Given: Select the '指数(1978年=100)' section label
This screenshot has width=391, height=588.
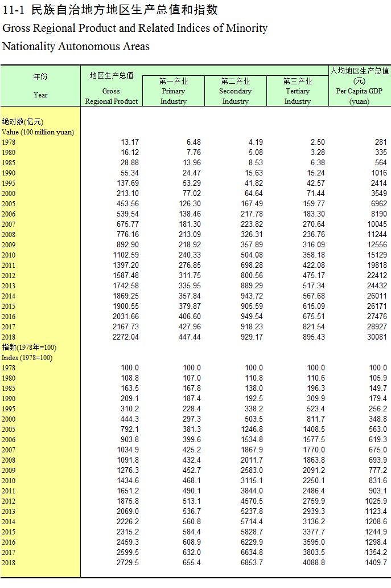Looking at the screenshot, I should 29,347.
